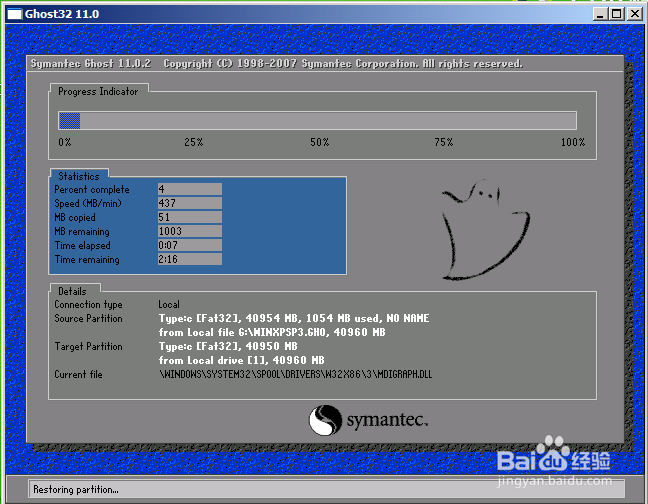
Task: Click the 'Time remaining' label
Action: [x=87, y=260]
